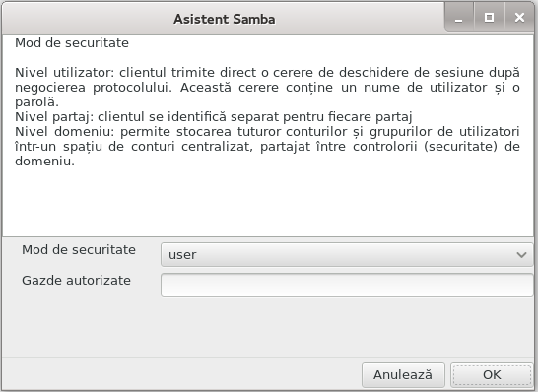The height and width of the screenshot is (392, 538).
Task: Focus the Gazde autorizate text field
Action: point(347,286)
